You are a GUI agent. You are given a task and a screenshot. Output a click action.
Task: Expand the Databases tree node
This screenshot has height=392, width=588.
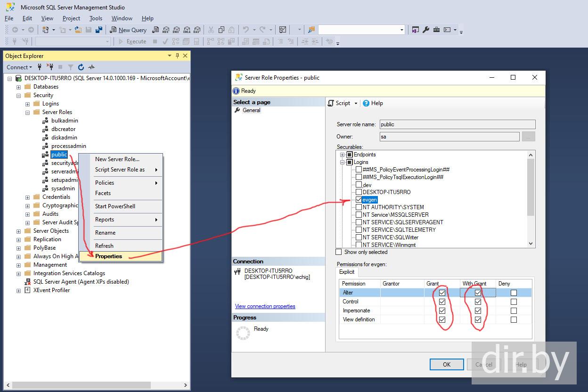point(19,87)
